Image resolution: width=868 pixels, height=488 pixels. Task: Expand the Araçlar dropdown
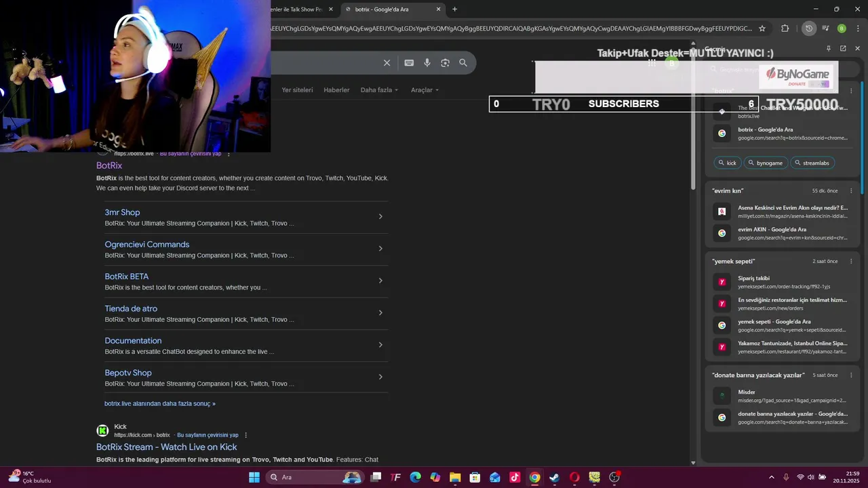[x=425, y=90]
